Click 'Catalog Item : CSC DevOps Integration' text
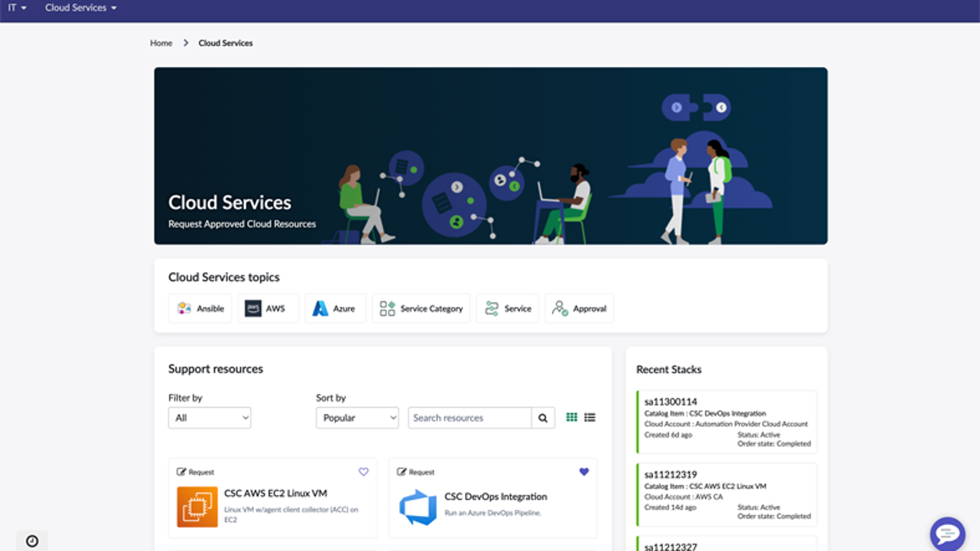The image size is (980, 551). tap(705, 413)
